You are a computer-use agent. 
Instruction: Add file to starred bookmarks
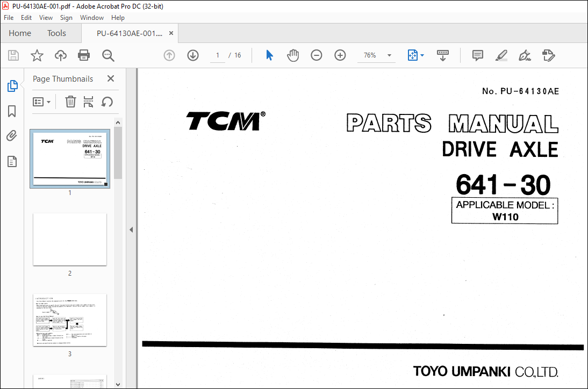pyautogui.click(x=37, y=55)
